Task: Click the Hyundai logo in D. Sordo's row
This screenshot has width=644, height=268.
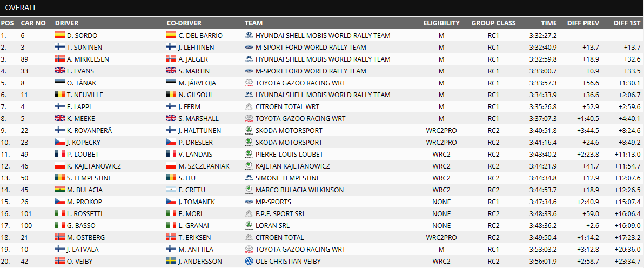Action: pos(249,35)
